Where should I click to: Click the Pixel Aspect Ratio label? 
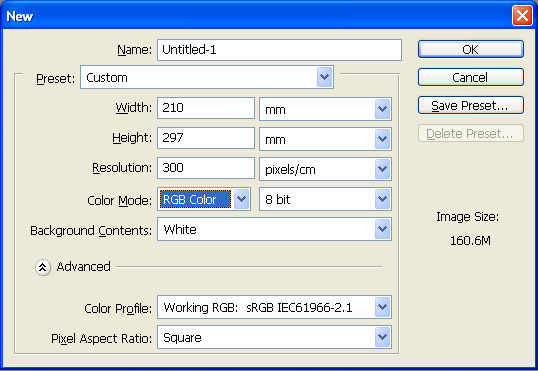101,339
